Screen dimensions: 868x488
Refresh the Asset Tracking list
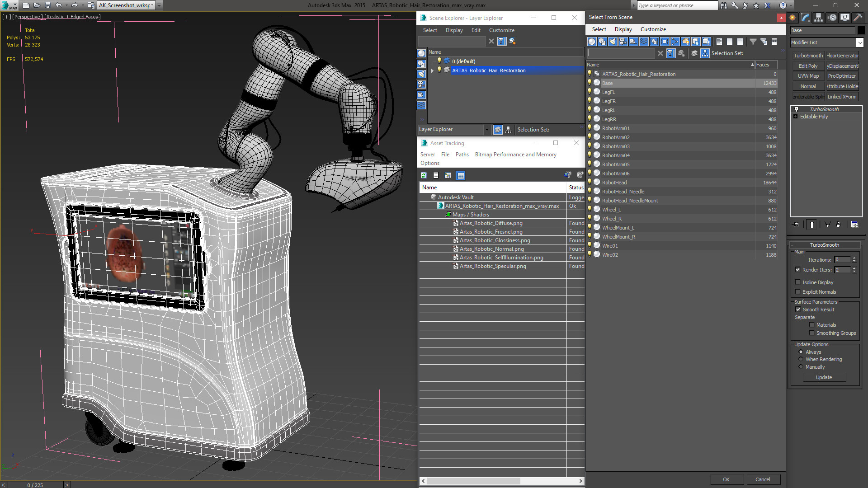coord(424,175)
